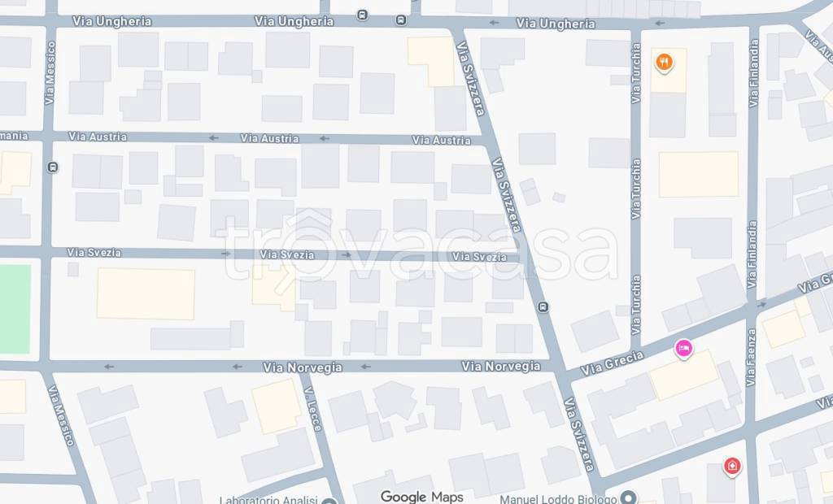Viewport: 833px width, 504px height.
Task: Select the large yellow building below Via Svezia
Action: pyautogui.click(x=146, y=293)
